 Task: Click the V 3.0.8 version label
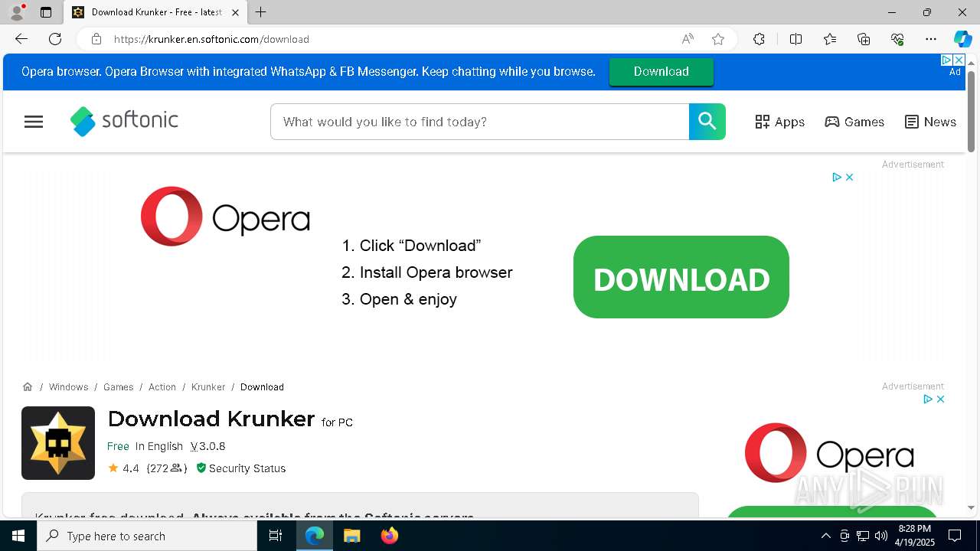tap(207, 446)
